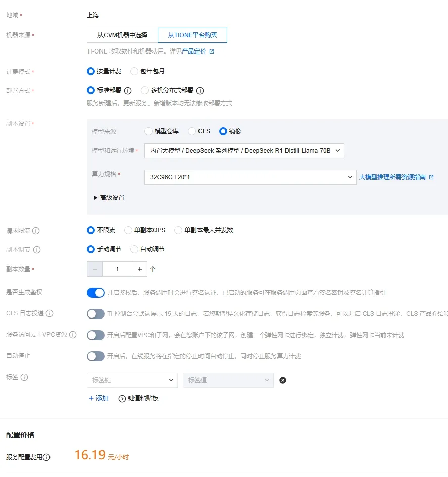Open the 模型和运行环境 dropdown

click(x=244, y=151)
